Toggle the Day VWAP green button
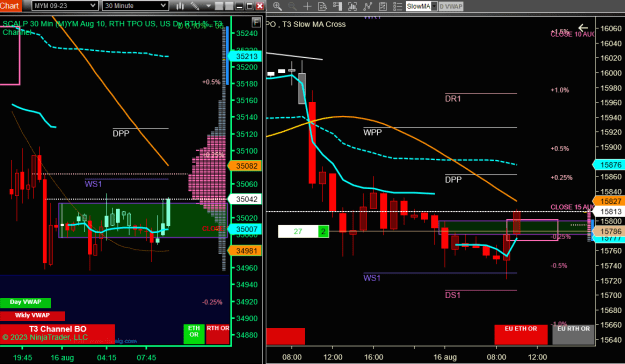625x364 pixels. point(26,303)
